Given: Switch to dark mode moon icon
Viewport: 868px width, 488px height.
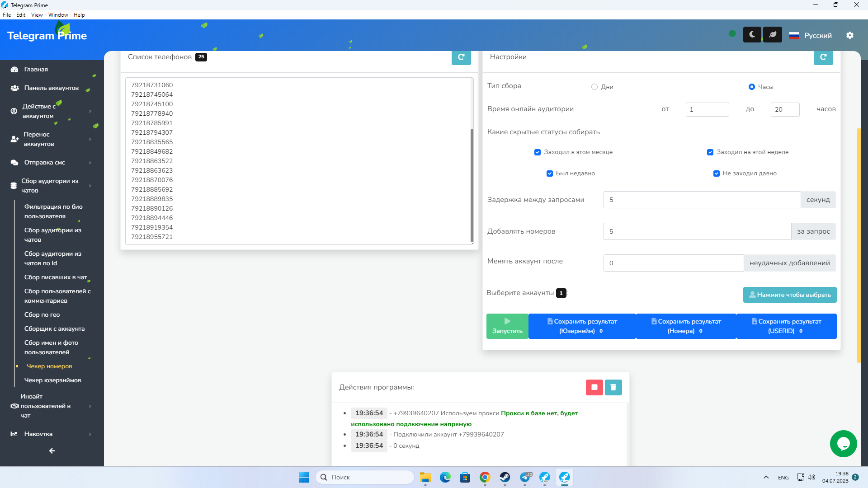Looking at the screenshot, I should click(752, 35).
